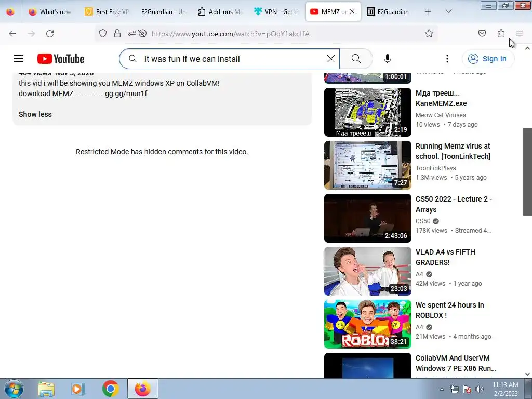
Task: Open the volume speaker tray icon
Action: (x=479, y=389)
